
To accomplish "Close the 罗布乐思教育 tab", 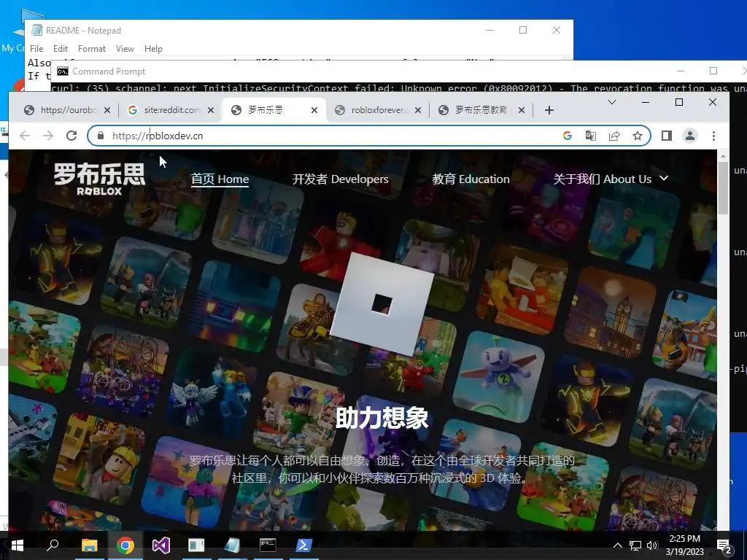I will (522, 110).
